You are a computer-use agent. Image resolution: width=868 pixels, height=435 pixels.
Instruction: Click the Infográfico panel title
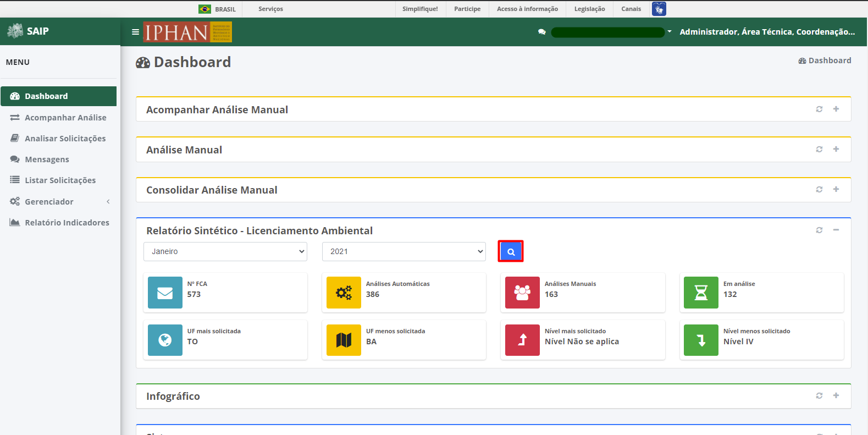(x=173, y=397)
